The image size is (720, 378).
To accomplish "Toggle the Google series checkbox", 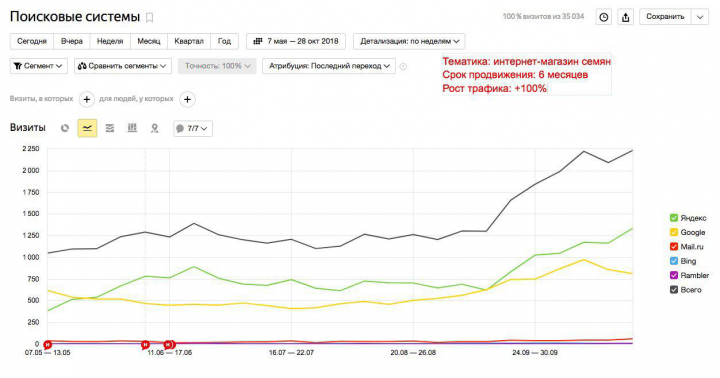I will (x=674, y=232).
